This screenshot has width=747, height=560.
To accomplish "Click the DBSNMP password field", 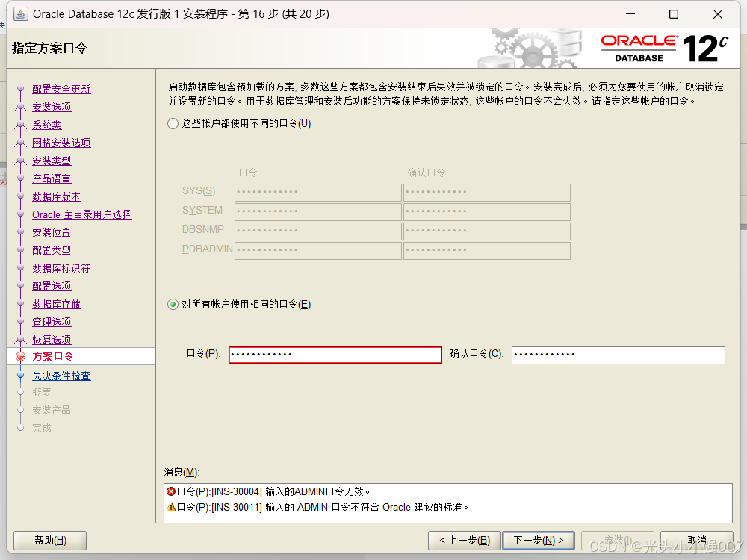I will click(x=317, y=231).
